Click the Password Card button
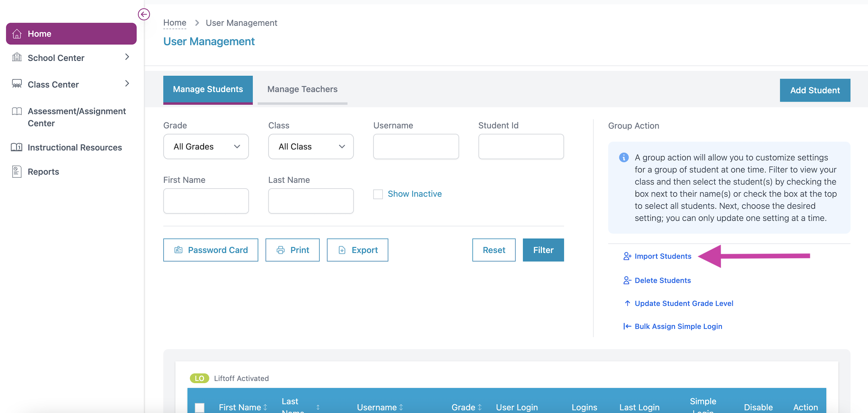This screenshot has height=413, width=868. (210, 250)
